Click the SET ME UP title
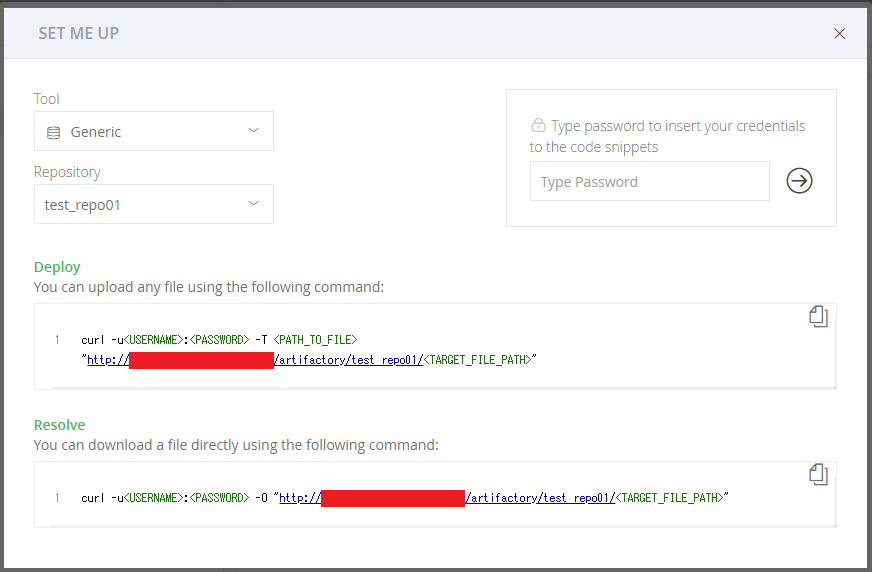Screen dimensions: 873x572 (79, 33)
